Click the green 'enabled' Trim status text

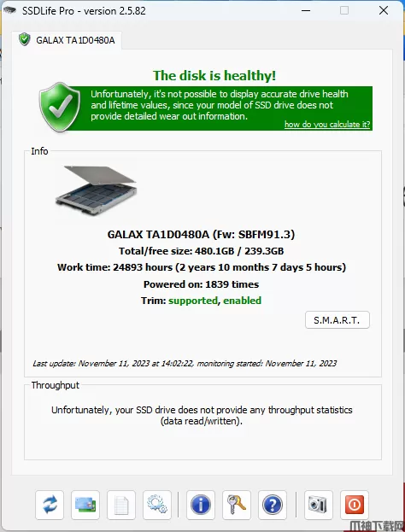(x=242, y=301)
